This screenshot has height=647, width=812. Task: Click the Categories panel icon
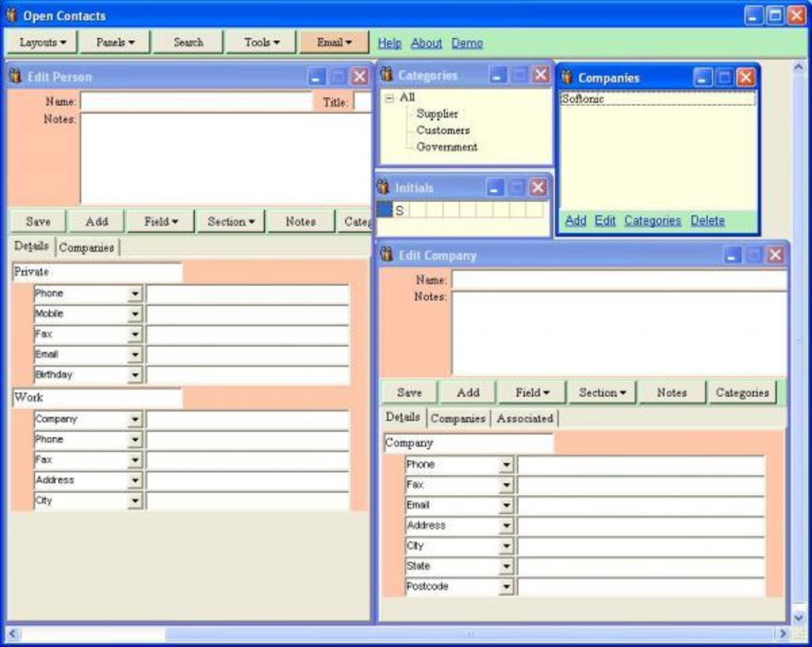point(386,74)
